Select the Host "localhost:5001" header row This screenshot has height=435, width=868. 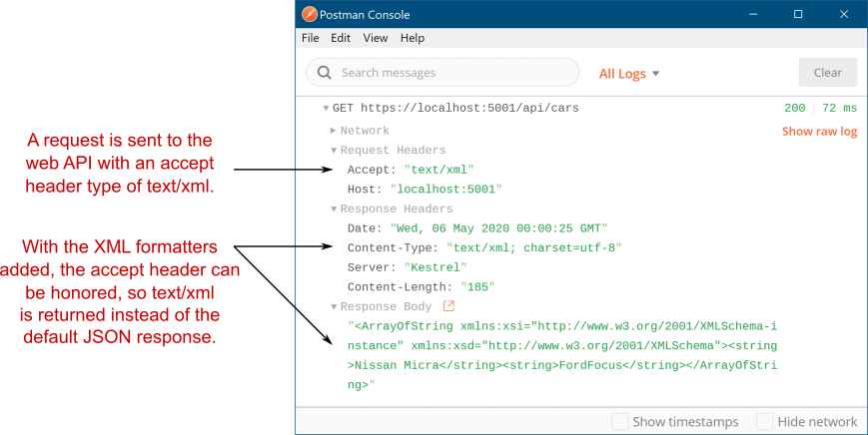[425, 189]
